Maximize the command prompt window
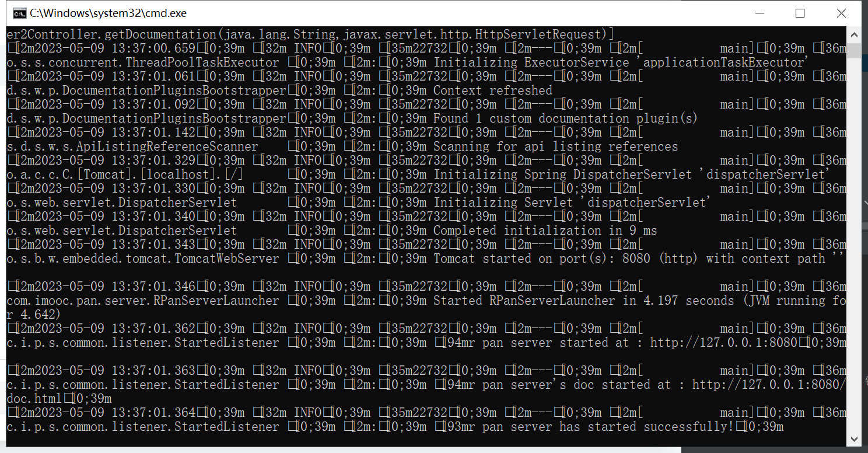Screen dimensions: 868x453 [800, 13]
